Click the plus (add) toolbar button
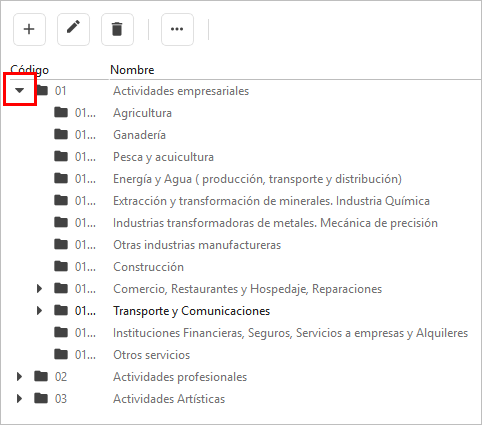The height and width of the screenshot is (425, 482). (29, 29)
